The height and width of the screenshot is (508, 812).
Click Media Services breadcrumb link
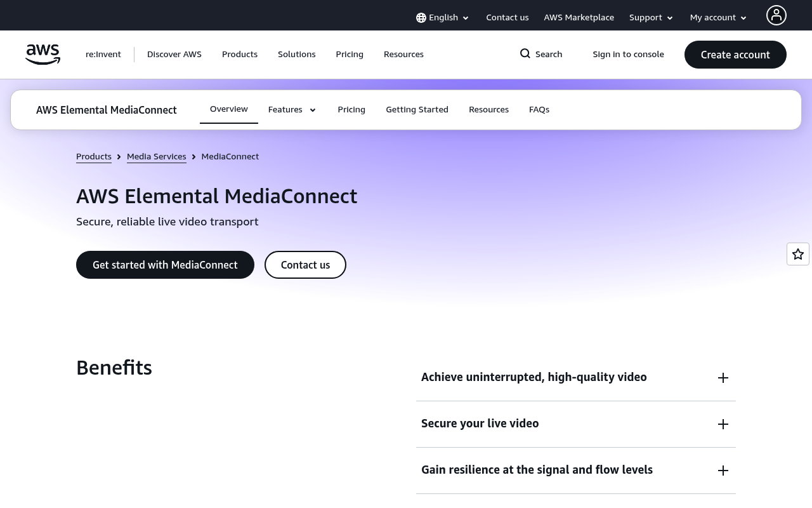coord(157,157)
